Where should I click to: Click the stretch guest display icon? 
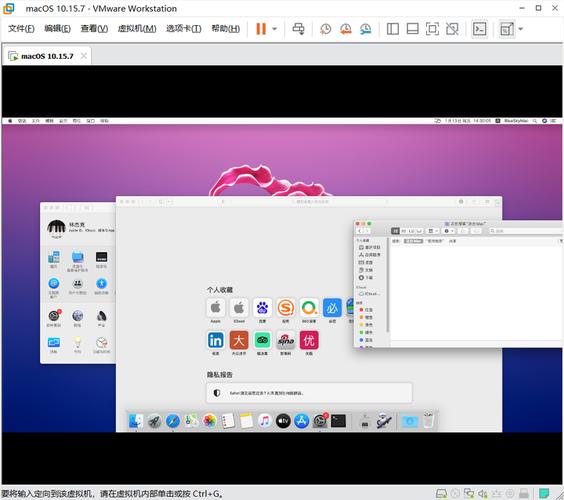(507, 29)
